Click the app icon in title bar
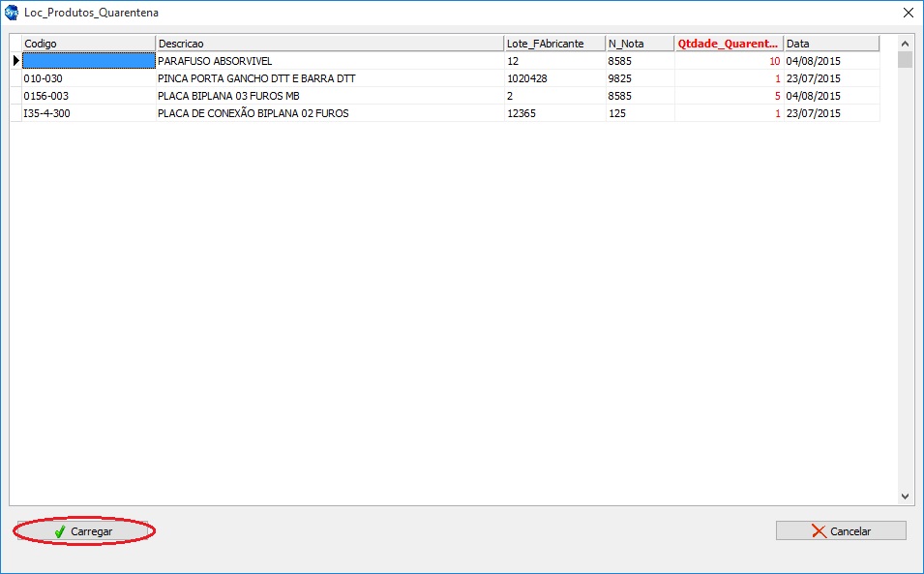Viewport: 924px width, 574px height. pos(12,13)
